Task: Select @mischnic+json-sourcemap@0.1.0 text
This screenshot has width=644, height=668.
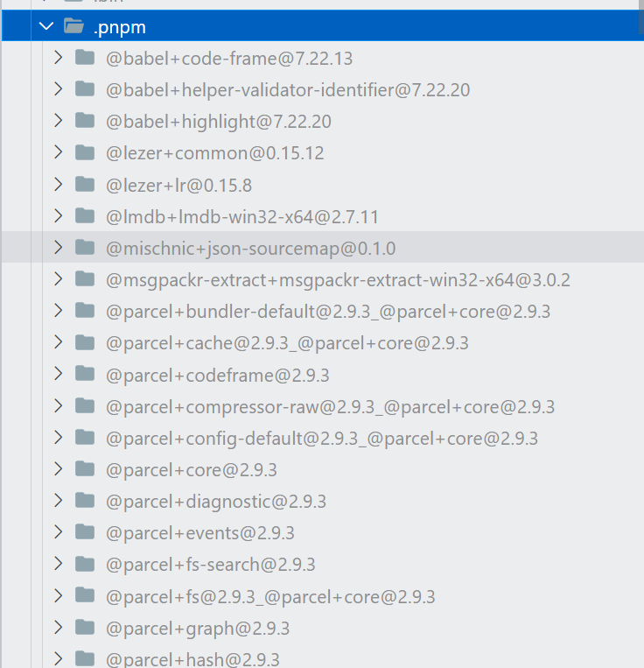Action: click(251, 249)
